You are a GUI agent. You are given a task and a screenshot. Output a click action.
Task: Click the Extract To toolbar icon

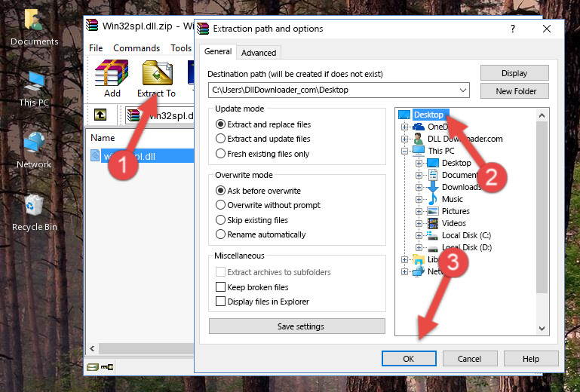[x=156, y=78]
